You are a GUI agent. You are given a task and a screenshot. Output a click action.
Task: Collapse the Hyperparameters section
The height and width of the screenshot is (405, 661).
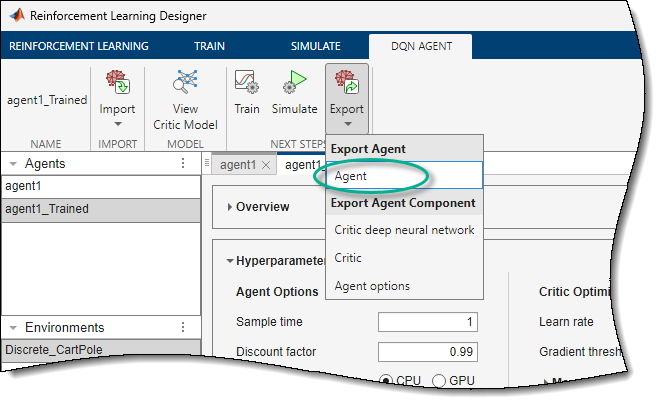pos(230,261)
